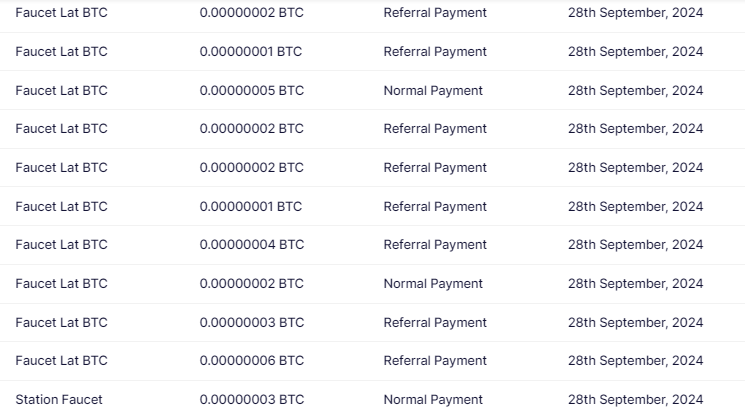The height and width of the screenshot is (417, 745).
Task: Click the Station Faucet row name
Action: click(59, 399)
